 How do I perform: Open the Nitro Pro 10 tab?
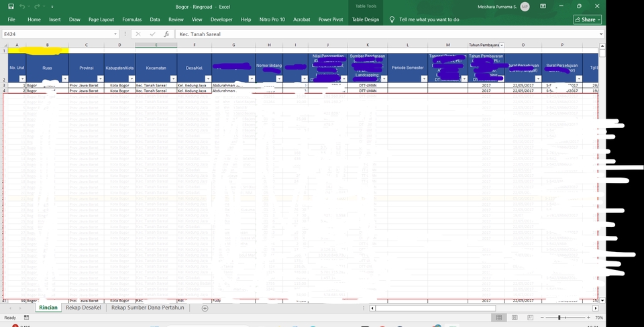(272, 19)
